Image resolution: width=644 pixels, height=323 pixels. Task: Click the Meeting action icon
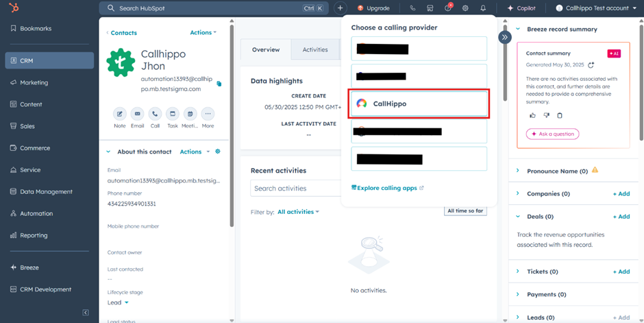coord(190,114)
